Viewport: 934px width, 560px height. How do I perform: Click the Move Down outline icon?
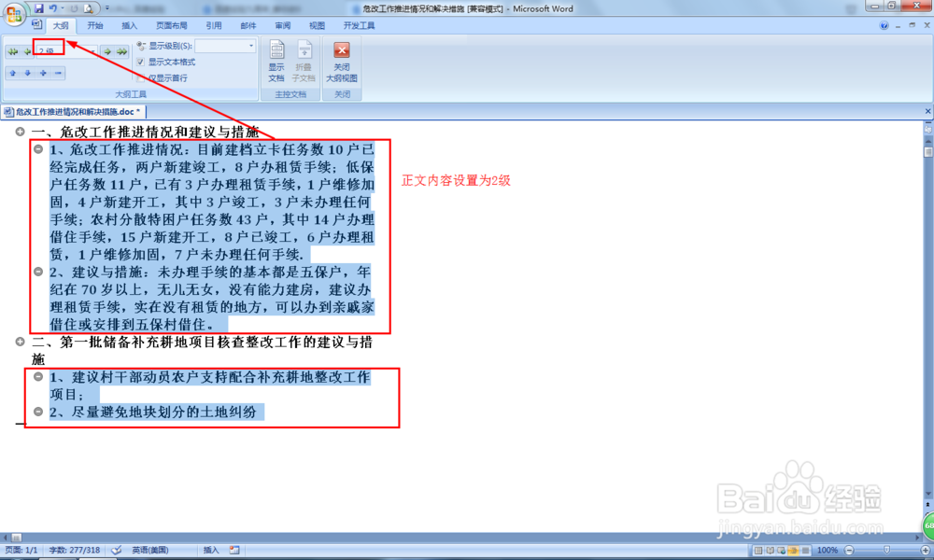pos(25,71)
